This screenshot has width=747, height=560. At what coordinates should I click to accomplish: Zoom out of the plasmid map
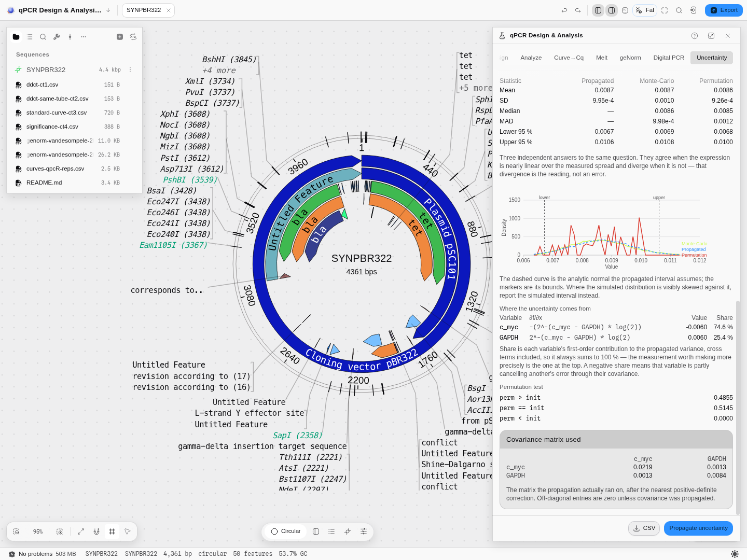click(16, 531)
